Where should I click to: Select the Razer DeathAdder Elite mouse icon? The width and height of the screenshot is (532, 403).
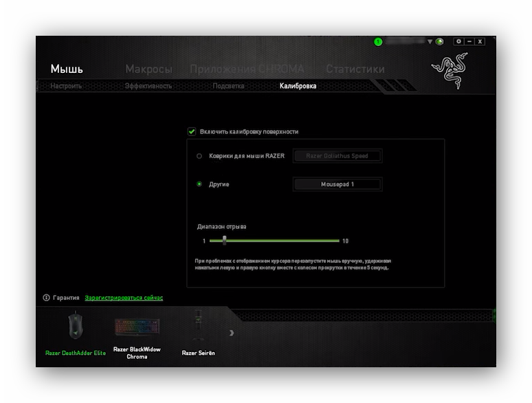[75, 327]
